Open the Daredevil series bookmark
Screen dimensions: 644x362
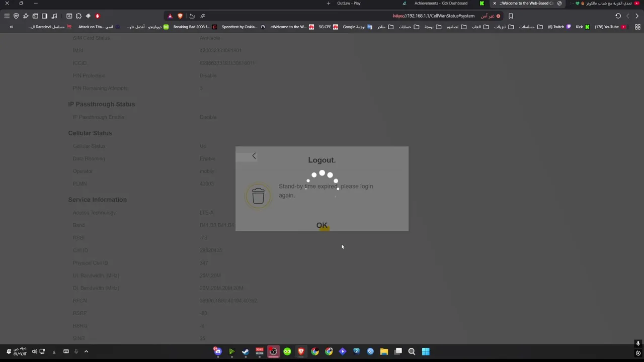(x=50, y=27)
